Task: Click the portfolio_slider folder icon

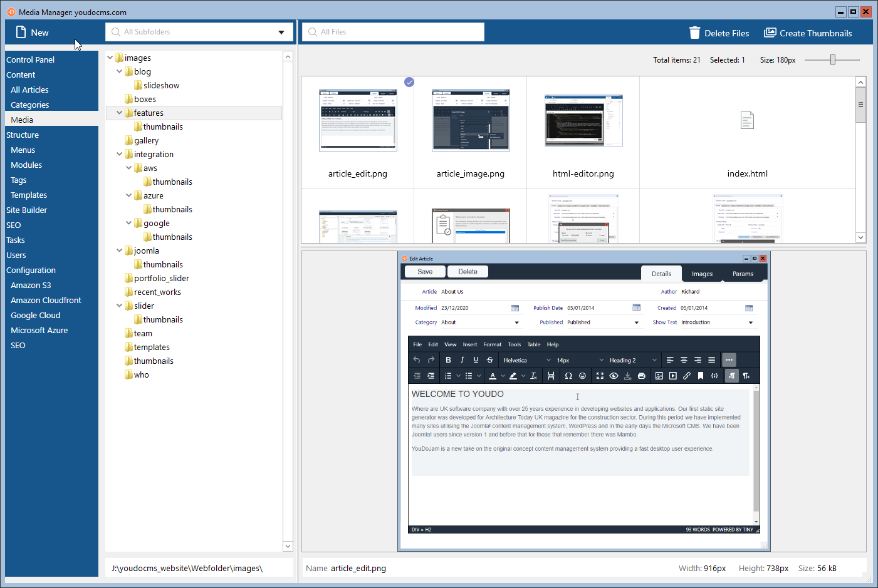Action: 129,278
